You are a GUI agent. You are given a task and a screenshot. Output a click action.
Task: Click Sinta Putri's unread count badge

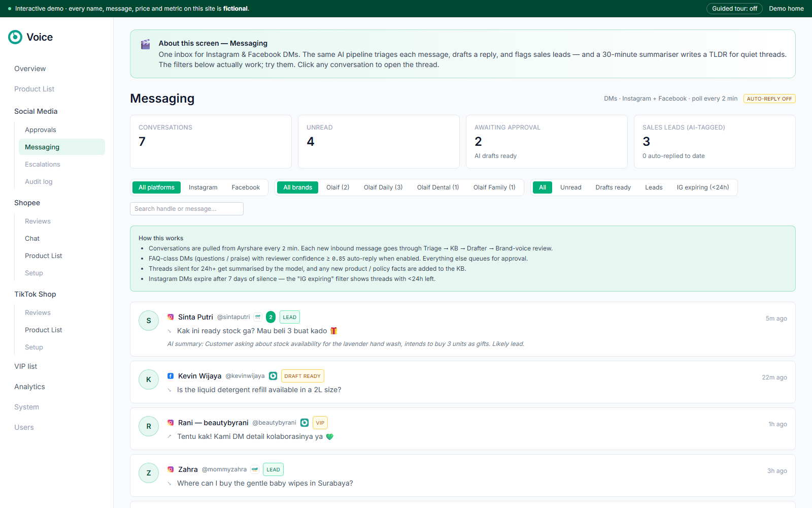[270, 317]
